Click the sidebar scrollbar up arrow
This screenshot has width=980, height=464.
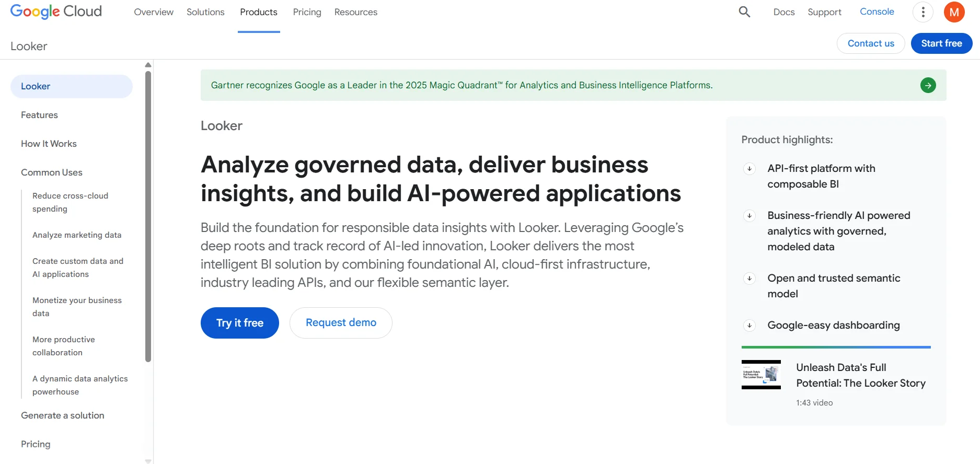point(148,65)
